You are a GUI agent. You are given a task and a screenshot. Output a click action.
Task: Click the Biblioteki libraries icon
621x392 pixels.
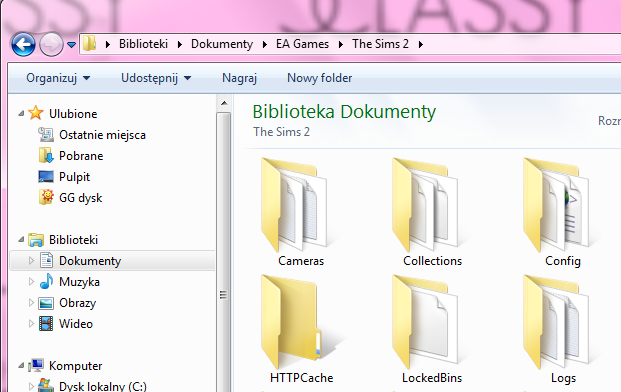[x=36, y=240]
